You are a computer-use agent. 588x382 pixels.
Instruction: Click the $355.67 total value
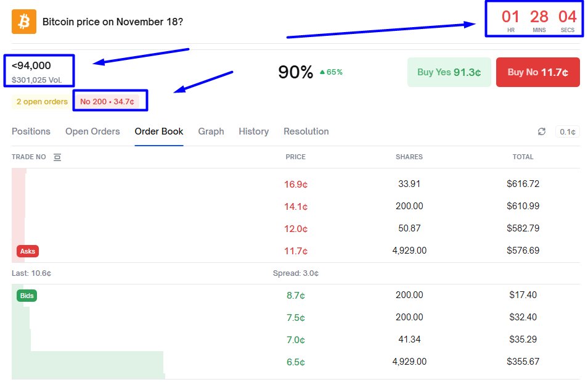[x=523, y=362]
